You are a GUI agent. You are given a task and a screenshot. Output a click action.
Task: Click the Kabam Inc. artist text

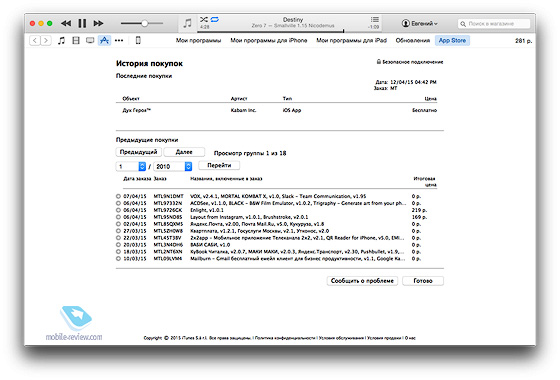[243, 110]
